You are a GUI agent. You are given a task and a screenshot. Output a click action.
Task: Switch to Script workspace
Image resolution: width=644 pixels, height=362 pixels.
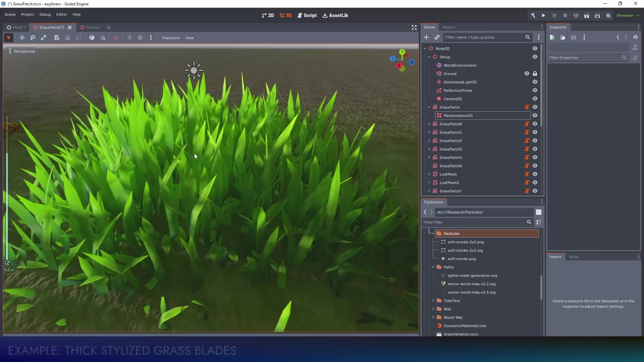(307, 15)
